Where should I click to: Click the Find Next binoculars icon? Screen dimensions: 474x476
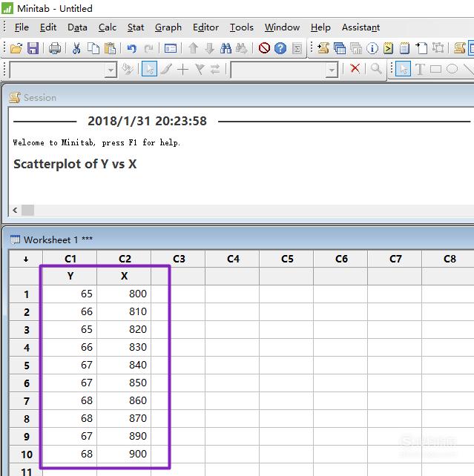click(x=242, y=48)
